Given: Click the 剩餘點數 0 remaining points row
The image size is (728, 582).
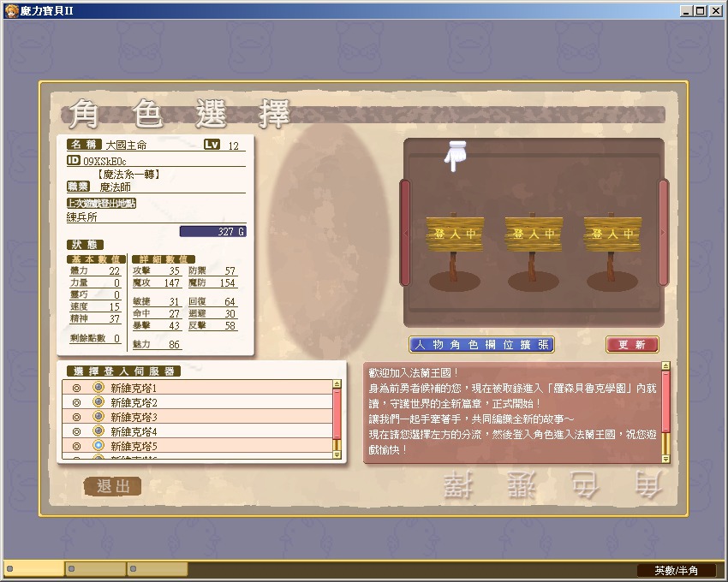Looking at the screenshot, I should (x=95, y=338).
